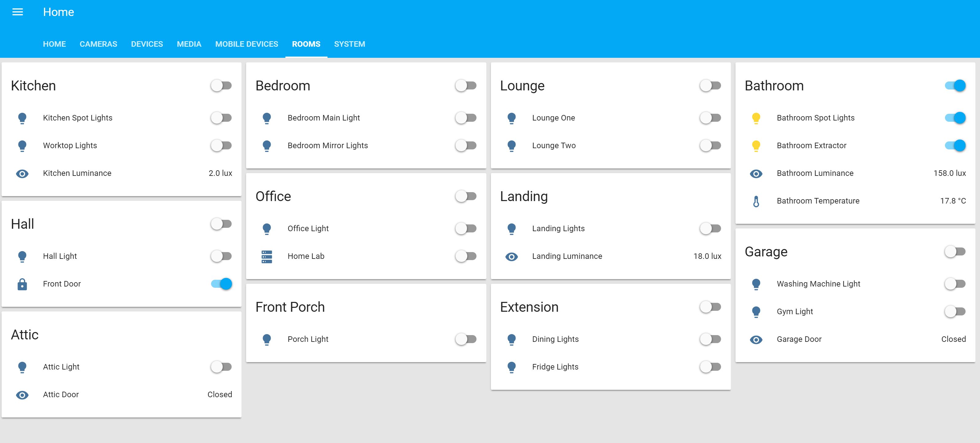Open the navigation drawer hamburger icon
The height and width of the screenshot is (443, 980).
coord(18,12)
